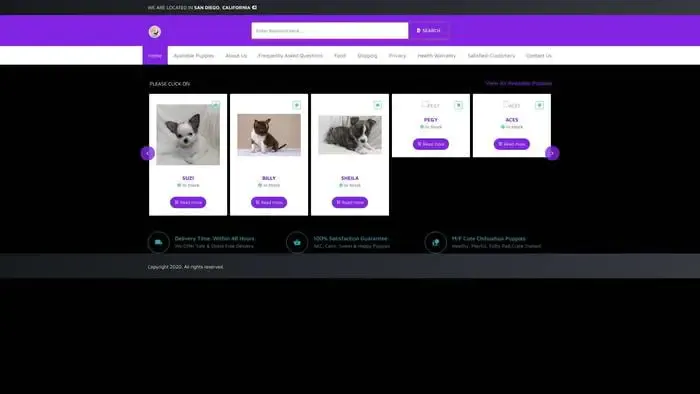Open the Satisfied Customers menu item
The height and width of the screenshot is (394, 700).
tap(491, 56)
